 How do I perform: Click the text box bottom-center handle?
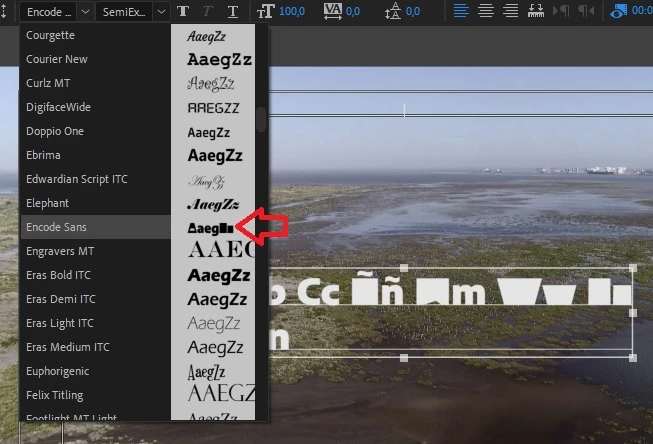[x=404, y=357]
